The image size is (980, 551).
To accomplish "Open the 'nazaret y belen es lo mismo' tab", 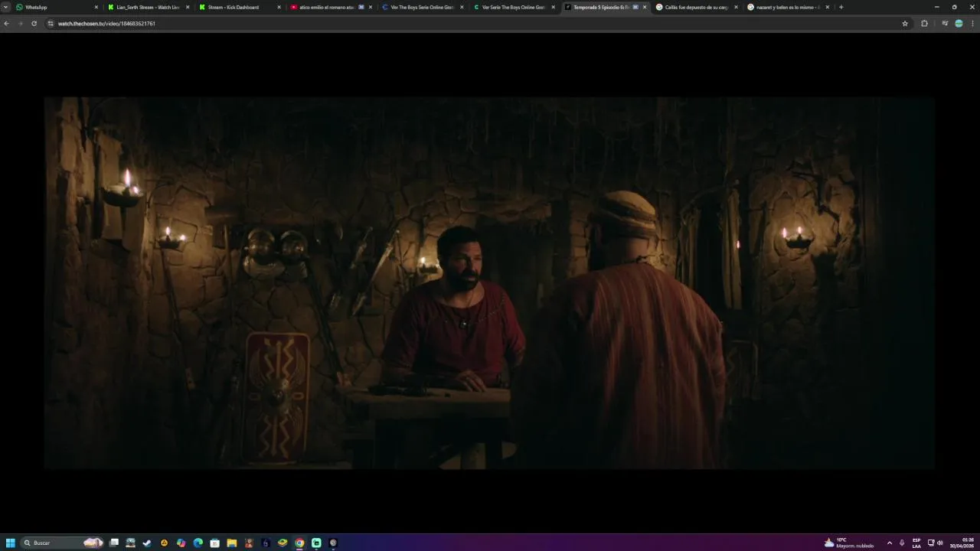I will (787, 7).
